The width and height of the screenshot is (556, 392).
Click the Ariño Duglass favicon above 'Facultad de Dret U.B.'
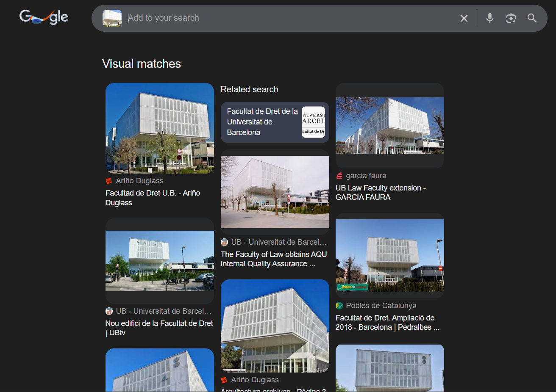point(109,181)
